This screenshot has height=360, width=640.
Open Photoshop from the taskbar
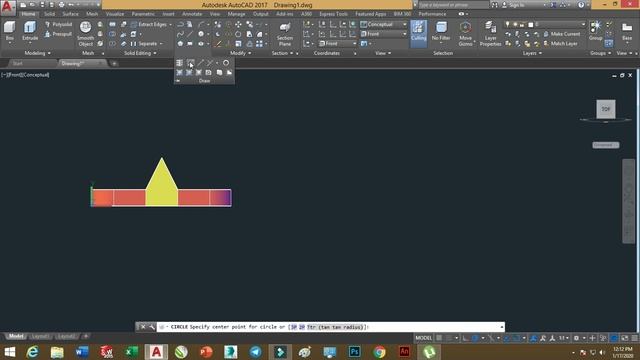(354, 351)
